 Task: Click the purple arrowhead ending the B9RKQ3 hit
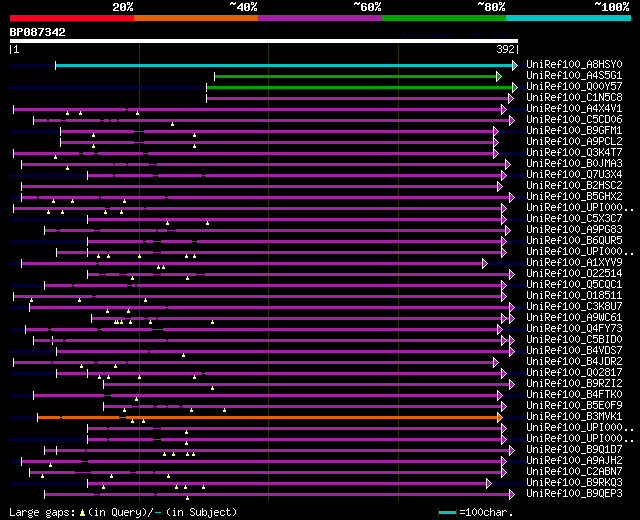pos(489,484)
